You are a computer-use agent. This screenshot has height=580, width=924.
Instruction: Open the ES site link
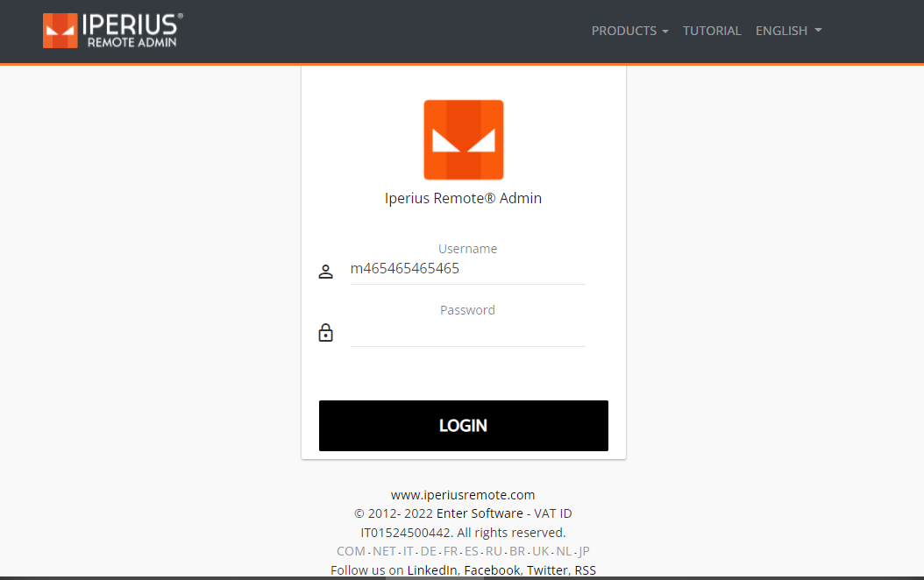(472, 551)
